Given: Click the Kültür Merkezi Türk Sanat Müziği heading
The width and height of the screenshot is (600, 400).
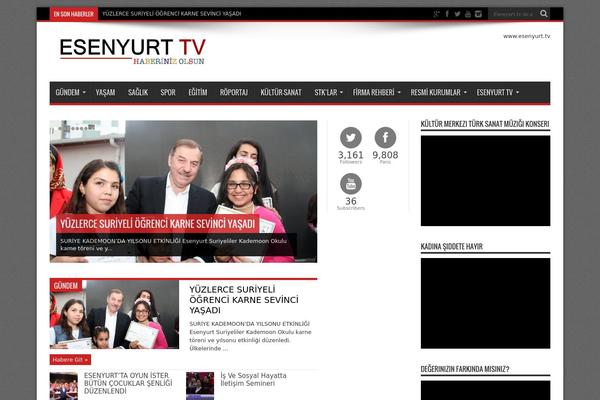Looking at the screenshot, I should (485, 124).
